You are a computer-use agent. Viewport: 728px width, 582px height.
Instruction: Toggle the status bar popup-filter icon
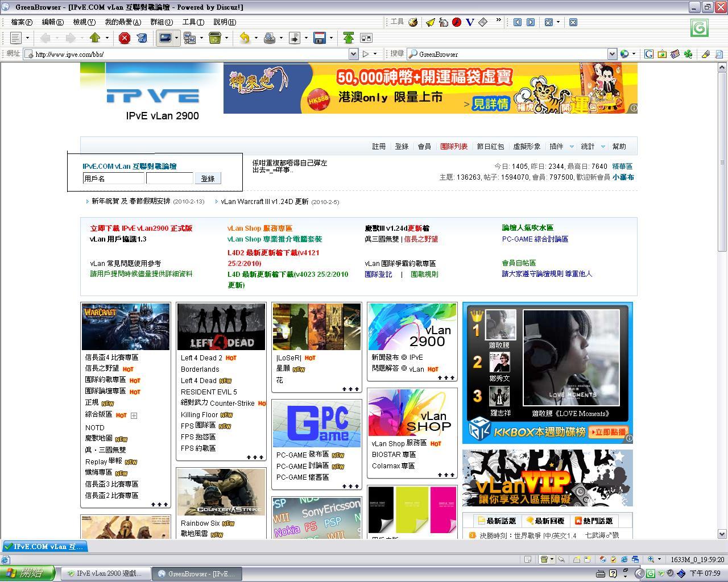click(544, 559)
